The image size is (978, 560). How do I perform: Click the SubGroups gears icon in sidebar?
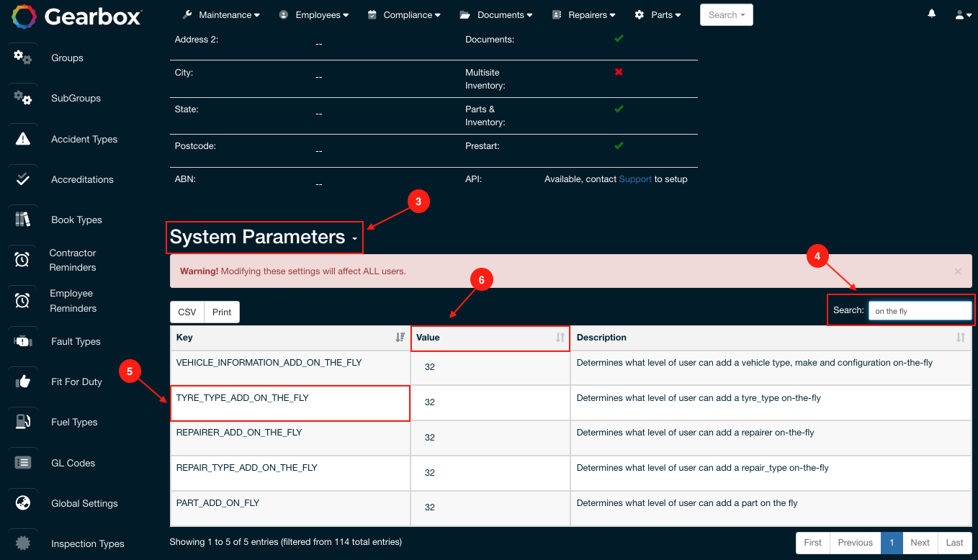[x=23, y=98]
